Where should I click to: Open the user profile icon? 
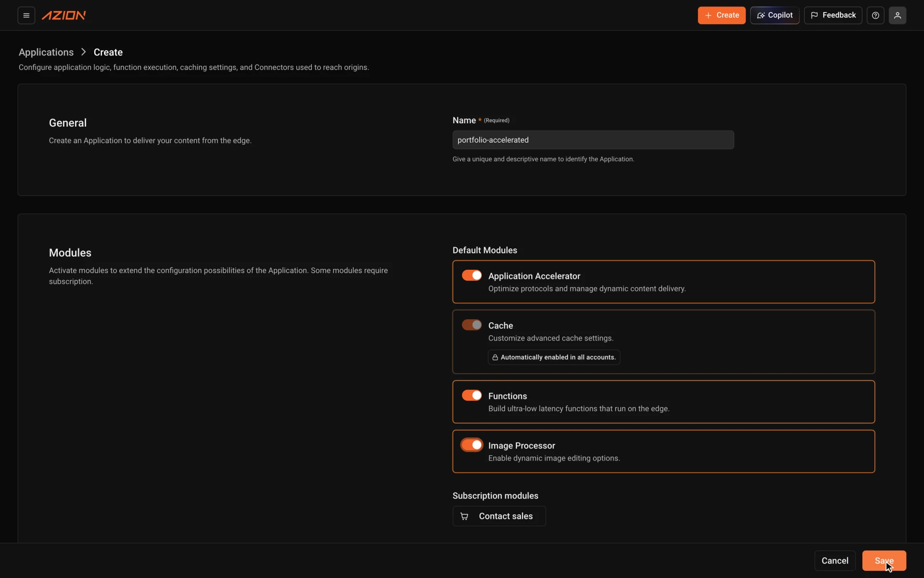pos(898,15)
